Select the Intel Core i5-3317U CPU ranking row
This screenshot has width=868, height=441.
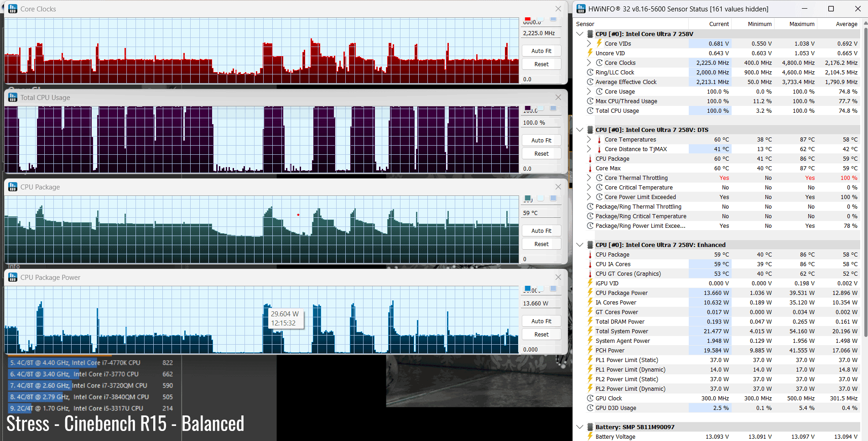92,408
